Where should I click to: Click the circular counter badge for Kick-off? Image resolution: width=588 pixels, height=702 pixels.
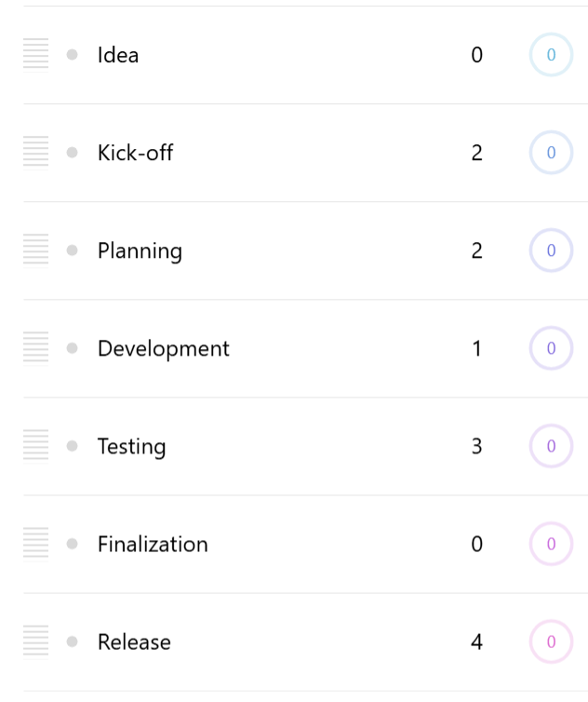(x=551, y=153)
